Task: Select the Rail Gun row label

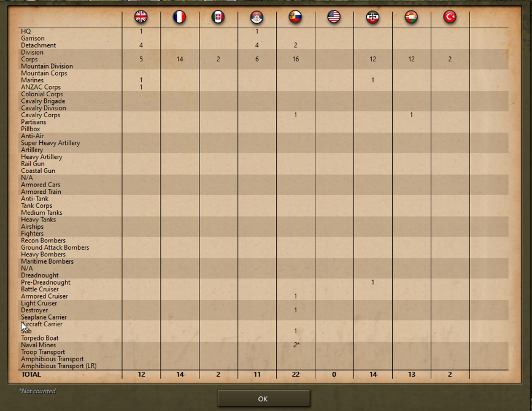Action: (33, 164)
